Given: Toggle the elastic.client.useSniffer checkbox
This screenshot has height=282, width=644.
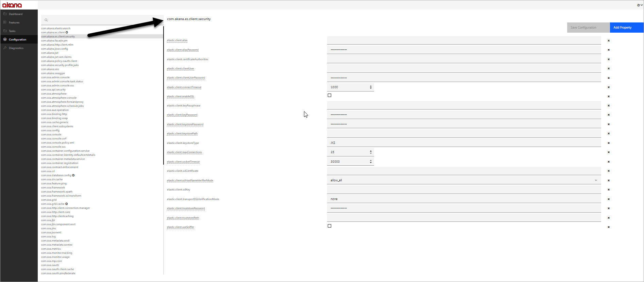Looking at the screenshot, I should point(329,226).
